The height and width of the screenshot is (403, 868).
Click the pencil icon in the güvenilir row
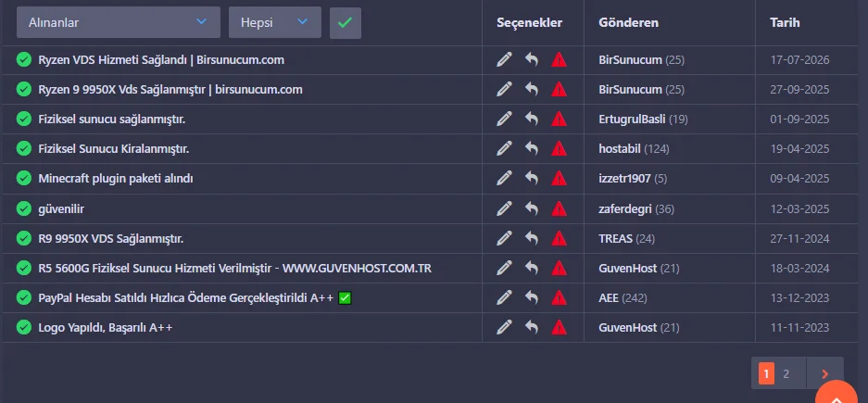[x=504, y=208]
